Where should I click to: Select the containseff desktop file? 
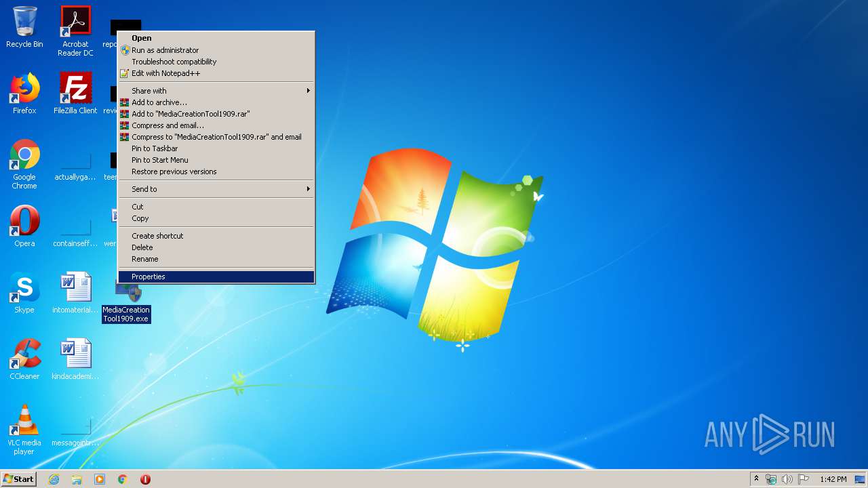point(75,233)
